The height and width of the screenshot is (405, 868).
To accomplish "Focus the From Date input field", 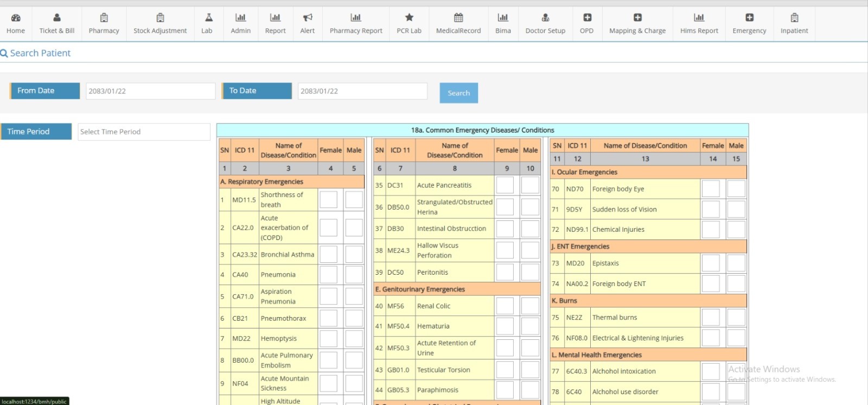I will pyautogui.click(x=150, y=91).
